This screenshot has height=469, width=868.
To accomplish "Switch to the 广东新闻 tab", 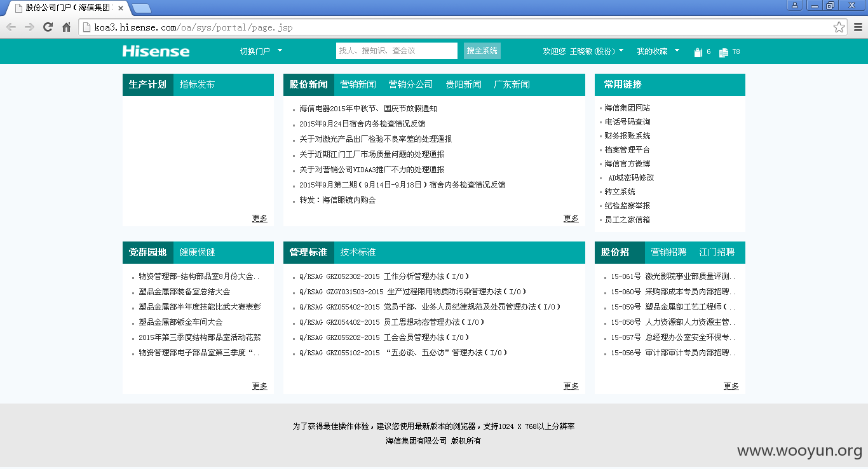I will (x=512, y=85).
